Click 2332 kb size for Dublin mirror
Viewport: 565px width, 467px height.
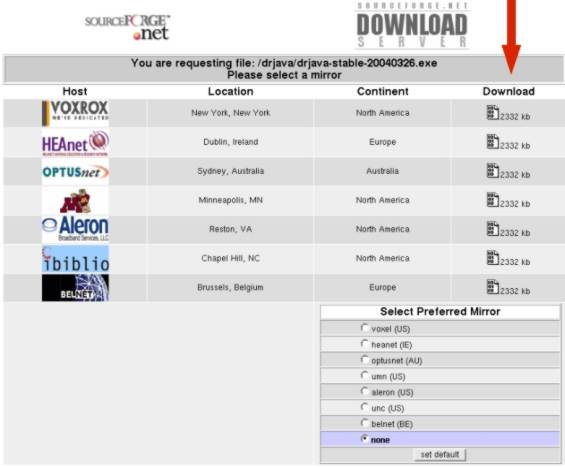coord(515,146)
